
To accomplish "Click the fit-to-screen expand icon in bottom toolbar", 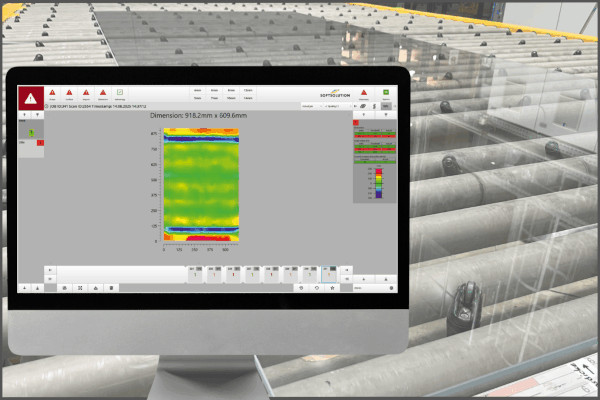I will 79,287.
